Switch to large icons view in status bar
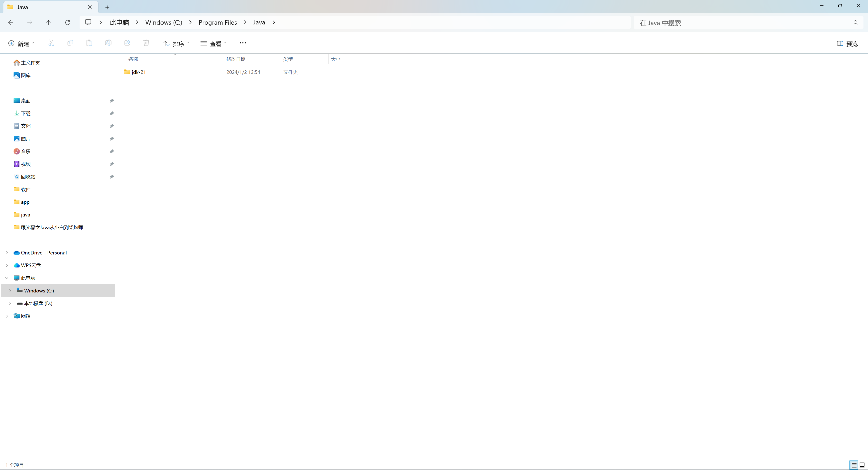The width and height of the screenshot is (868, 470). tap(862, 465)
